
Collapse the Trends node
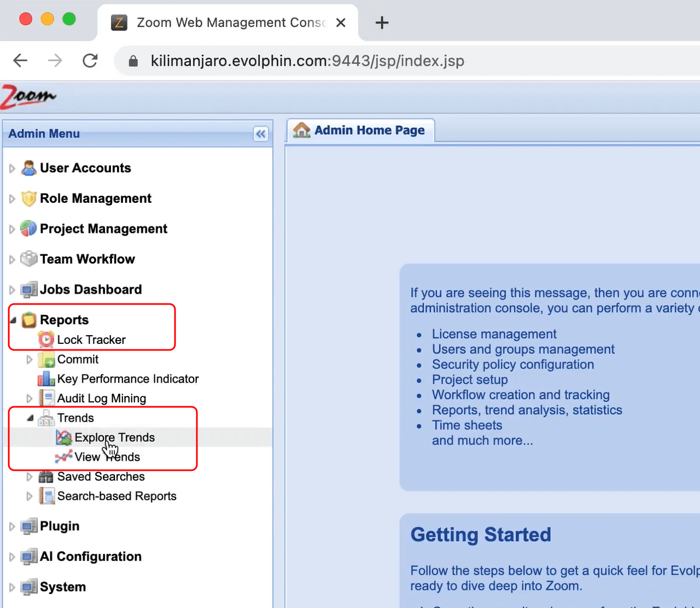[30, 418]
